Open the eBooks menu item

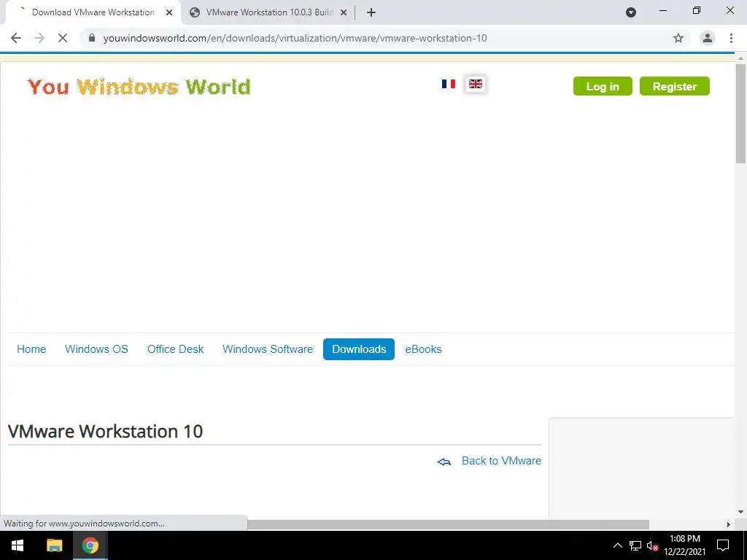point(424,349)
